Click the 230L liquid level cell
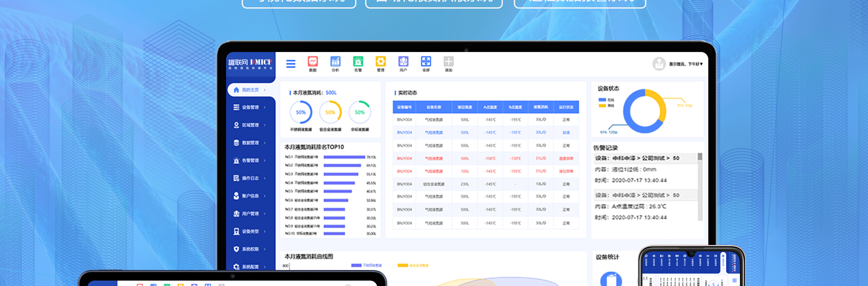 (465, 184)
